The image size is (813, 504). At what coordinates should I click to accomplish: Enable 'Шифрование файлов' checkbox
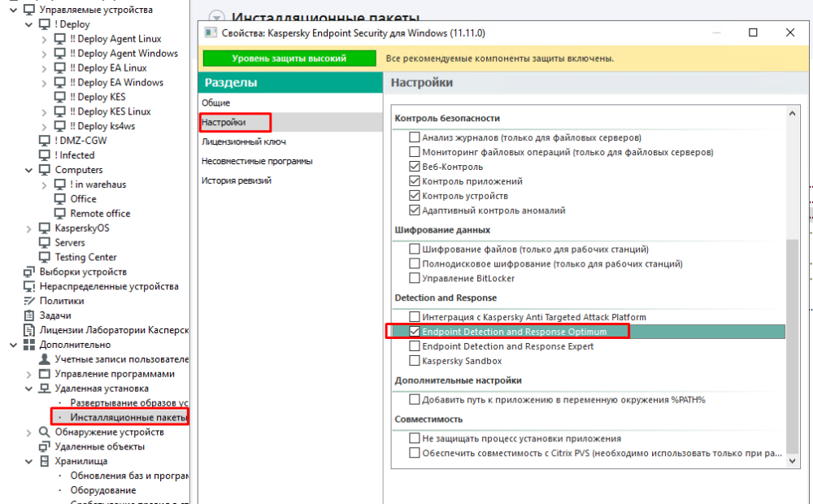click(x=415, y=249)
